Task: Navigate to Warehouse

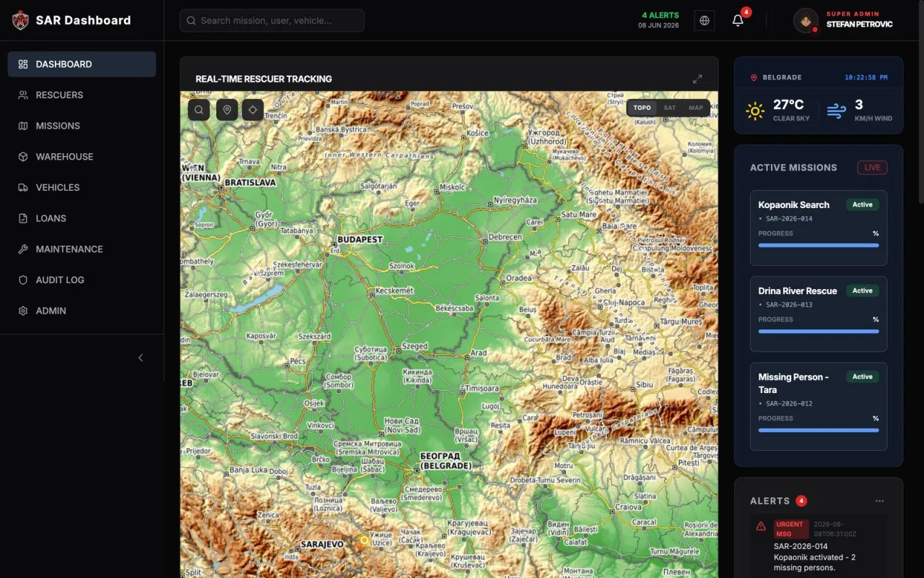Action: point(82,157)
